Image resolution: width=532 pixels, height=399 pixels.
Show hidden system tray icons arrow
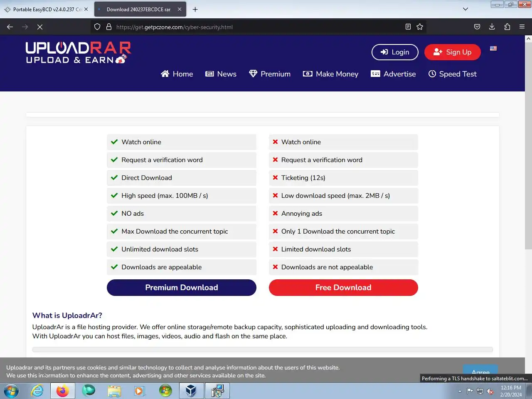pyautogui.click(x=460, y=391)
